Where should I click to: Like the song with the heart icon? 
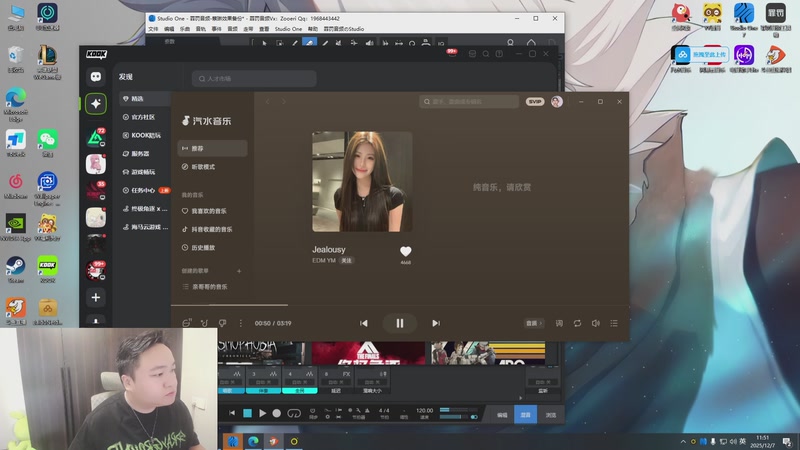(x=406, y=251)
